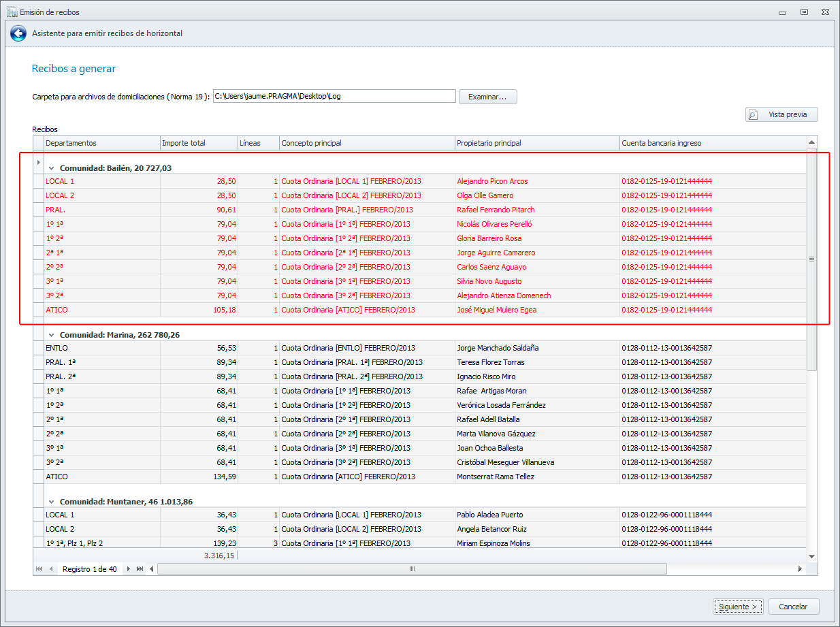Viewport: 840px width, 627px height.
Task: Select owner Montserrat Rama Tellez
Action: click(496, 477)
